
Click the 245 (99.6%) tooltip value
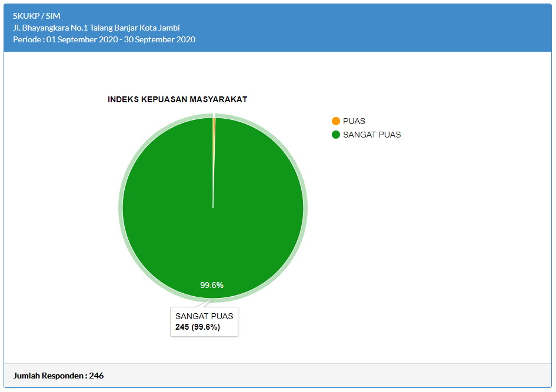pyautogui.click(x=198, y=327)
